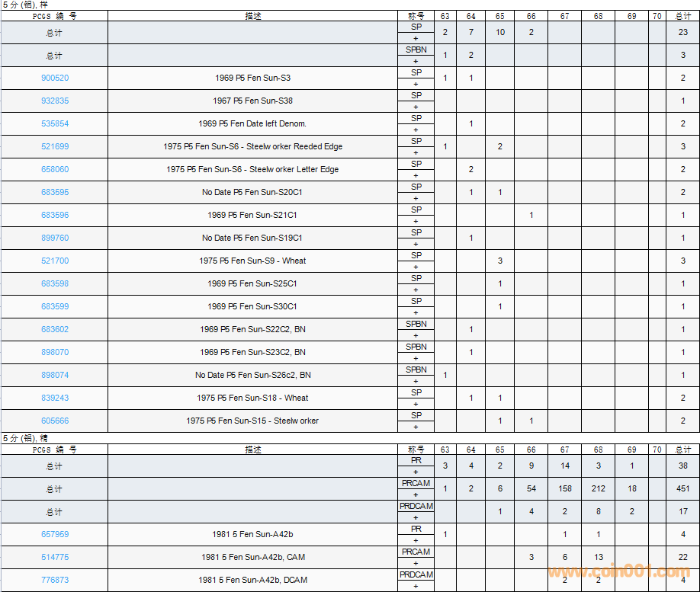Follow link 521699 for Steelworker Reeded Edge

tap(55, 146)
